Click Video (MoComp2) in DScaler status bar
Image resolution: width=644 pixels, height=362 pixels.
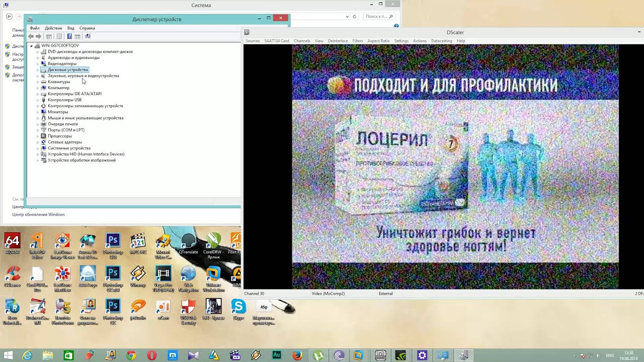pos(328,294)
